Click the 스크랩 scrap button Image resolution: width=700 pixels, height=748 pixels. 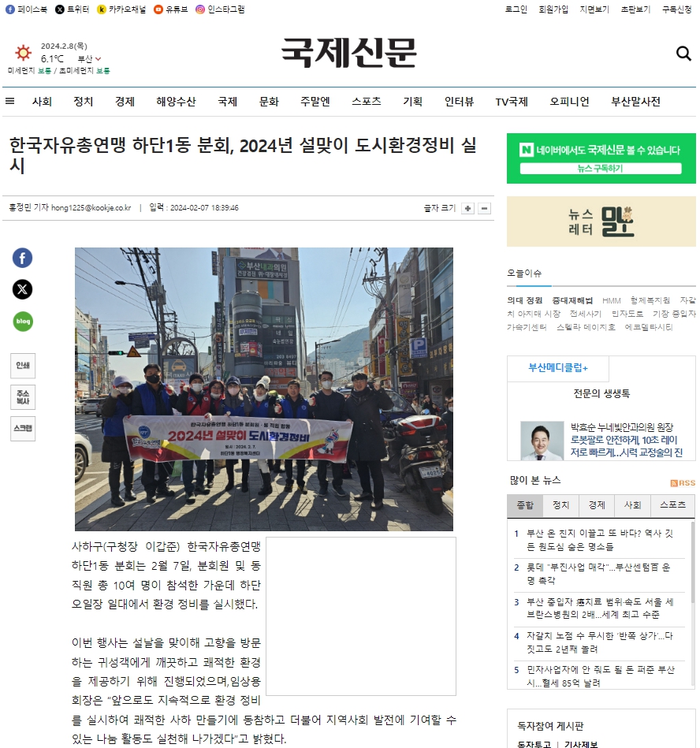23,428
